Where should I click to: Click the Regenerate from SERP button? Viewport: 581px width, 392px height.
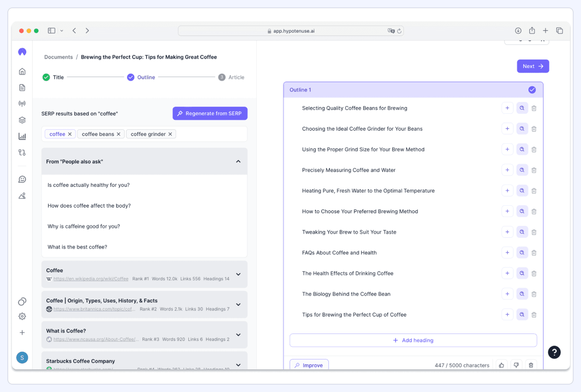(x=210, y=113)
